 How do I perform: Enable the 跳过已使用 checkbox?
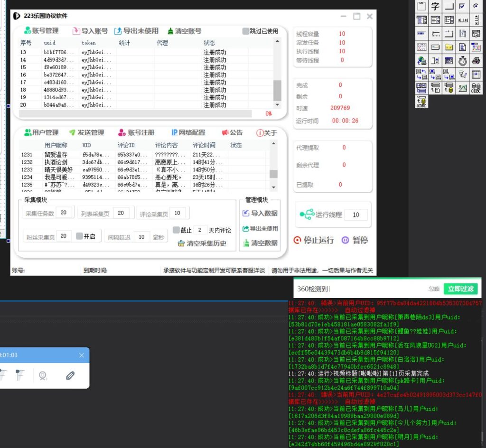point(245,31)
